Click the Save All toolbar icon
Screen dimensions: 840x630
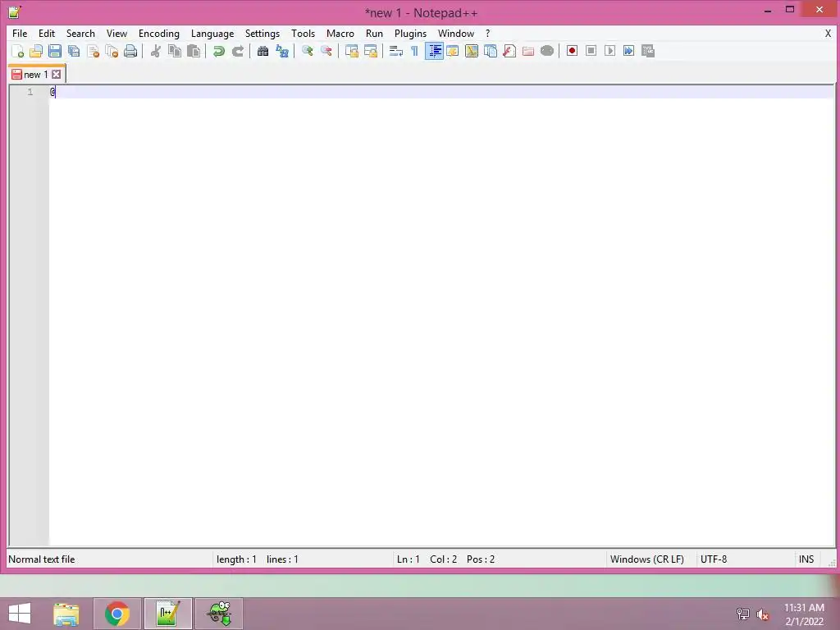74,51
